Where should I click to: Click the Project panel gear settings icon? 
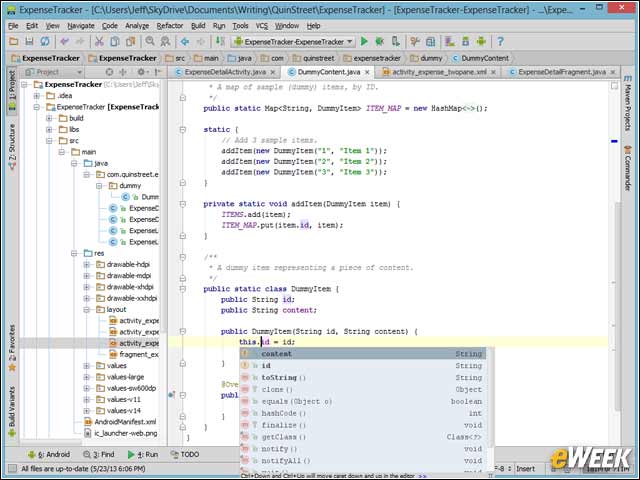(141, 72)
